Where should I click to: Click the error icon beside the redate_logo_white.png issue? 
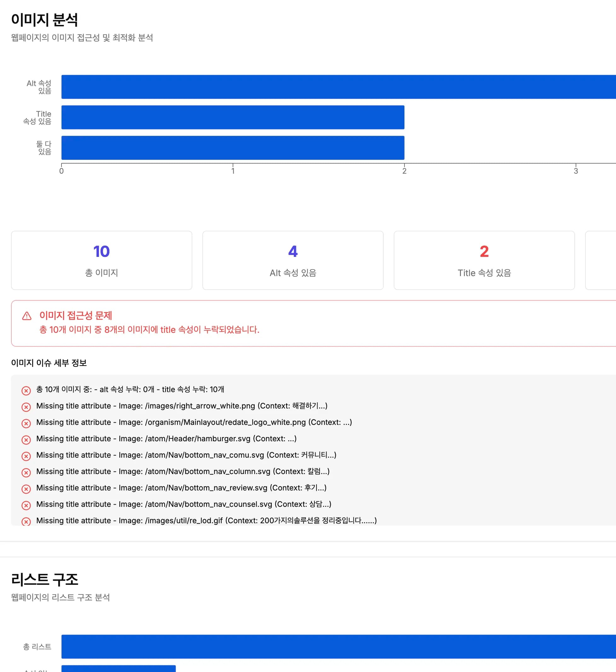(26, 423)
